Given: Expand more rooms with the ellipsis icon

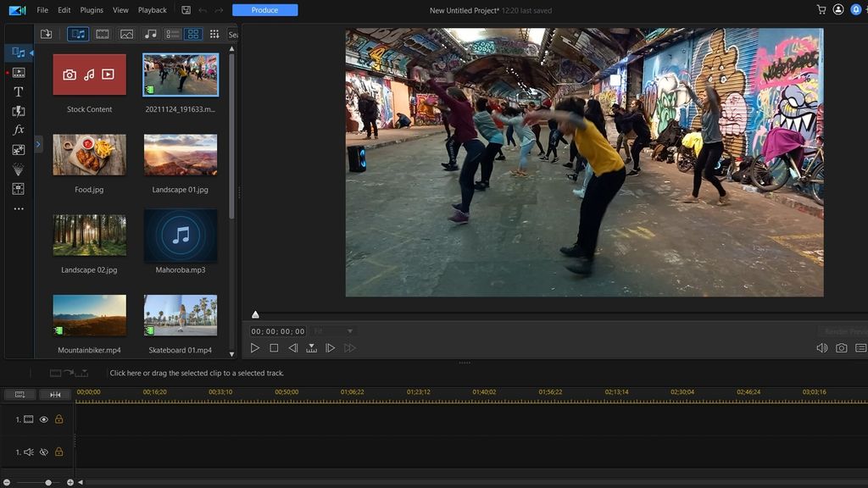Looking at the screenshot, I should (x=18, y=208).
